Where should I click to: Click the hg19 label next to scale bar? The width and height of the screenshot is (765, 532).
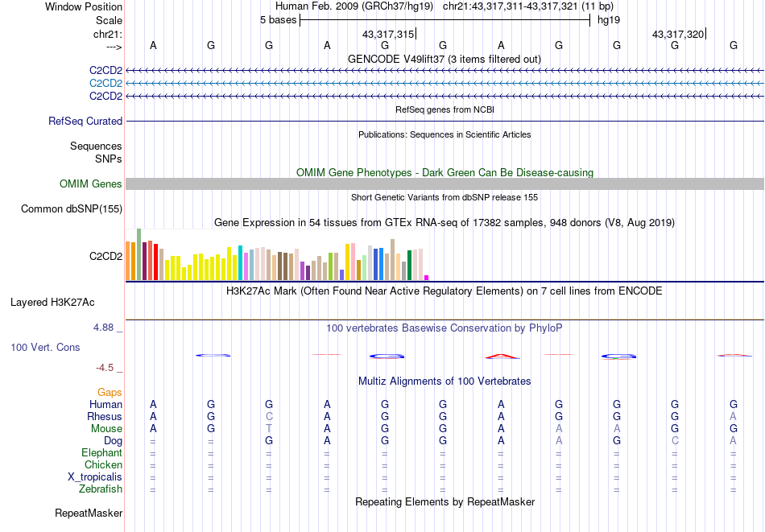609,20
